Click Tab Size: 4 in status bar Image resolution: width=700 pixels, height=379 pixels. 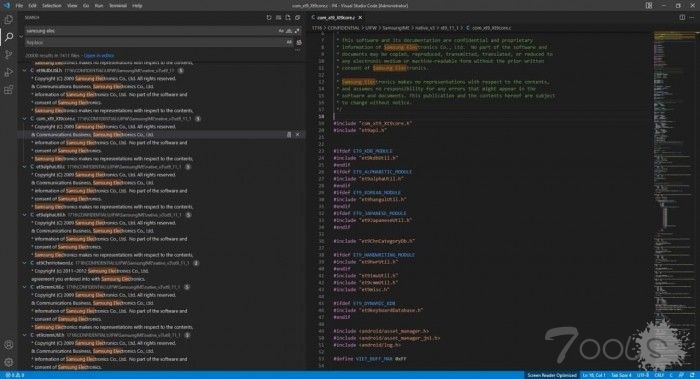[x=621, y=375]
